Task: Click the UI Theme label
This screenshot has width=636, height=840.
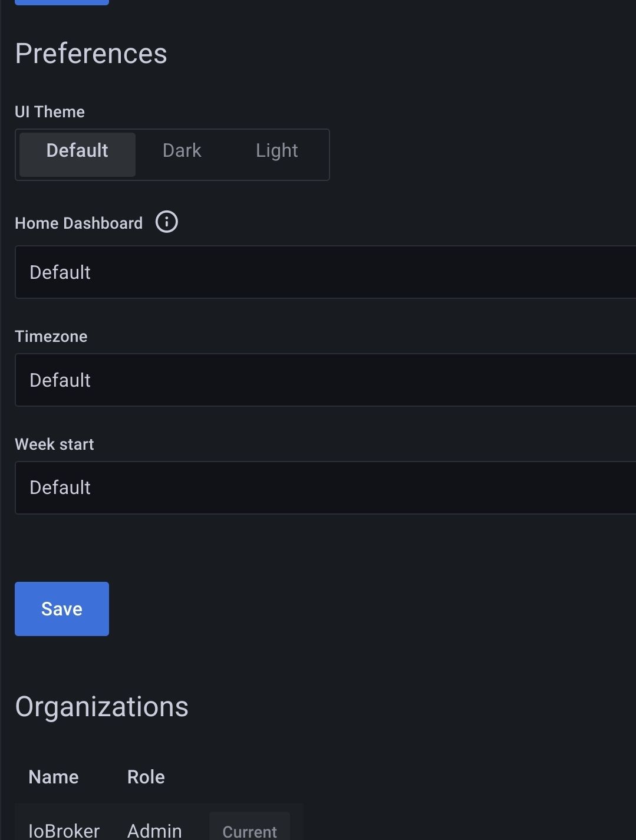Action: pyautogui.click(x=50, y=112)
